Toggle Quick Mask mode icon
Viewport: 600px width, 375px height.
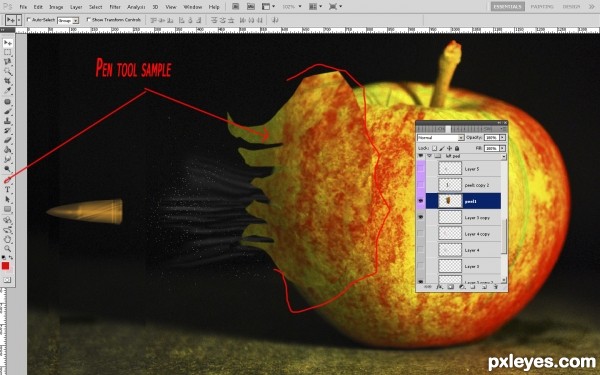7,280
